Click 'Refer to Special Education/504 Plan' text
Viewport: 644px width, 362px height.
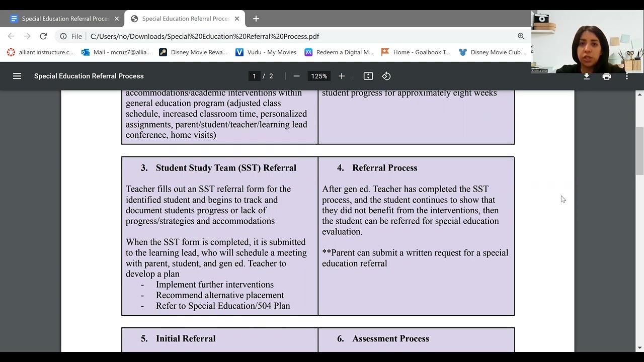coord(223,306)
